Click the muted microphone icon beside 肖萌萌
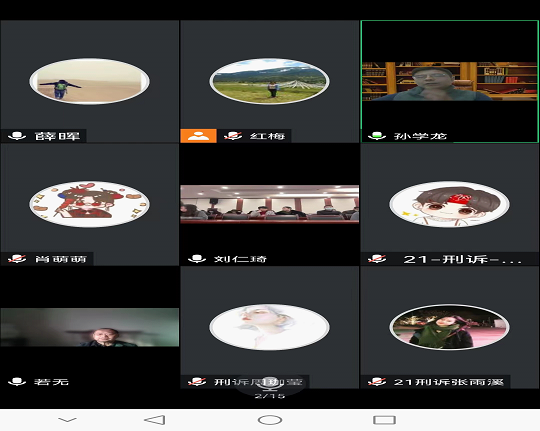The image size is (540, 431). (17, 259)
